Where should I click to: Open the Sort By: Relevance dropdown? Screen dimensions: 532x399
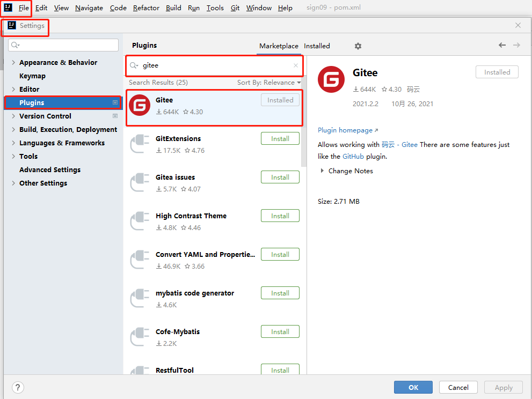pyautogui.click(x=269, y=83)
